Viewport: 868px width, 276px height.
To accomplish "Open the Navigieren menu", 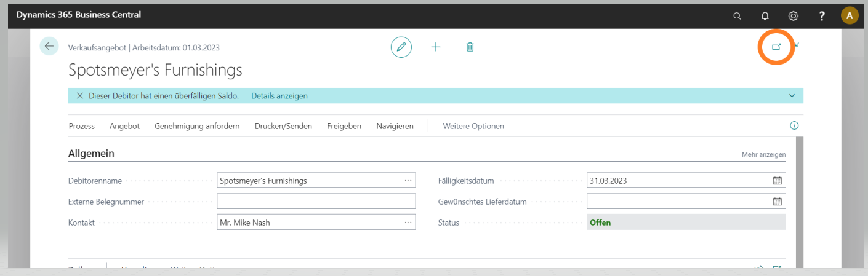I will pyautogui.click(x=395, y=126).
